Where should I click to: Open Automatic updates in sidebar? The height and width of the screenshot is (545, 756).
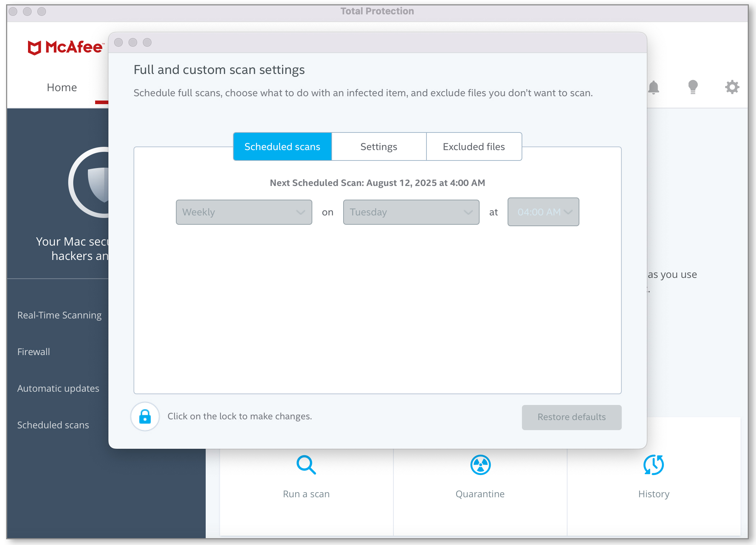[58, 388]
